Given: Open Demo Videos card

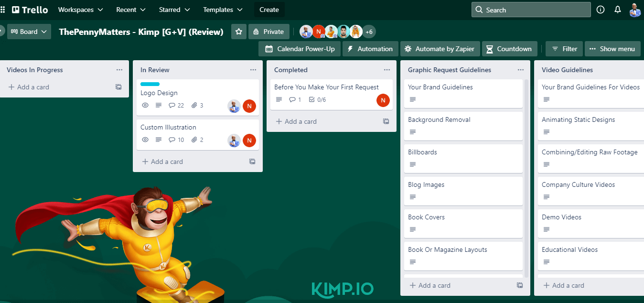Looking at the screenshot, I should (591, 224).
